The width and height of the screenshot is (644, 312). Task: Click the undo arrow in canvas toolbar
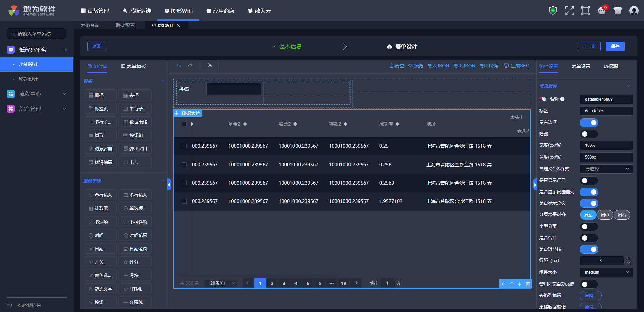coord(179,65)
